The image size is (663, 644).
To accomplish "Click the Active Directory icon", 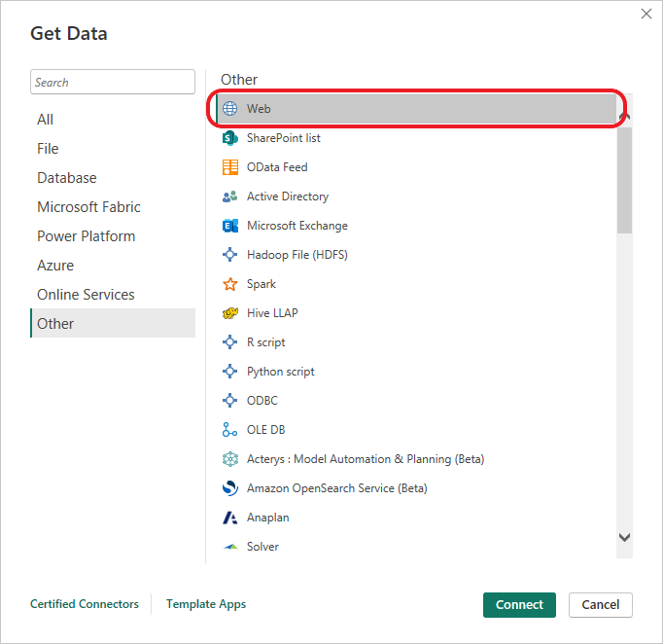I will click(230, 197).
